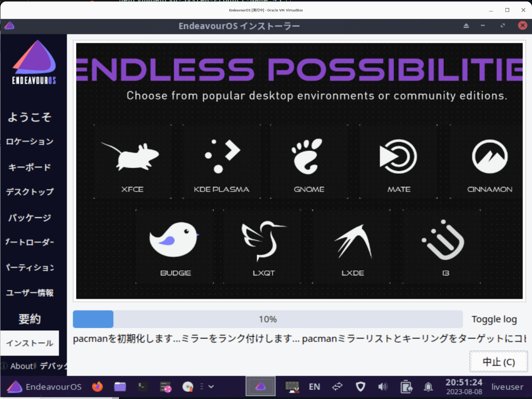Image resolution: width=532 pixels, height=399 pixels.
Task: Show notifications via bell icon
Action: click(x=428, y=387)
